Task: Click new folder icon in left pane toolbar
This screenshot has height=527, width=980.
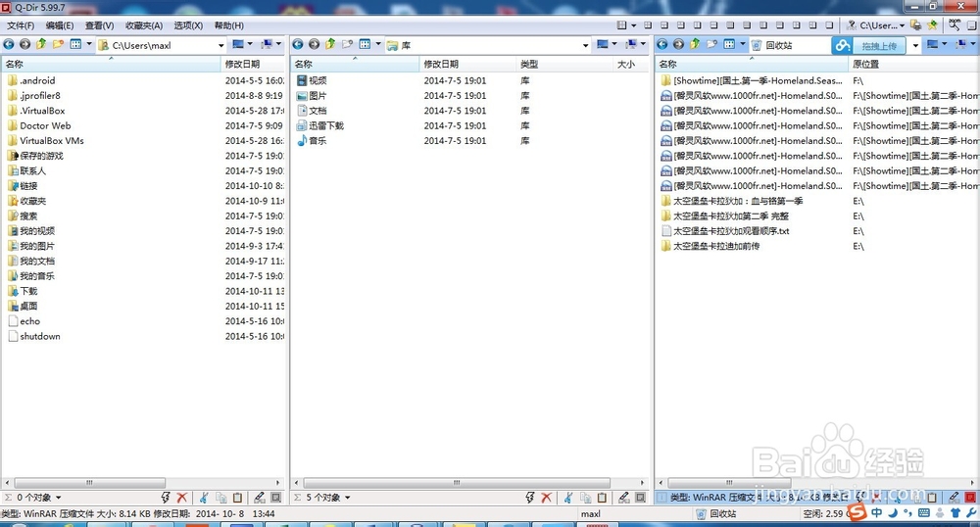Action: [x=58, y=44]
